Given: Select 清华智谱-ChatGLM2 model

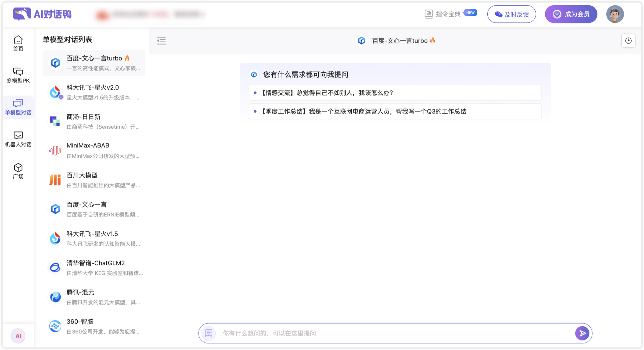Looking at the screenshot, I should 94,268.
